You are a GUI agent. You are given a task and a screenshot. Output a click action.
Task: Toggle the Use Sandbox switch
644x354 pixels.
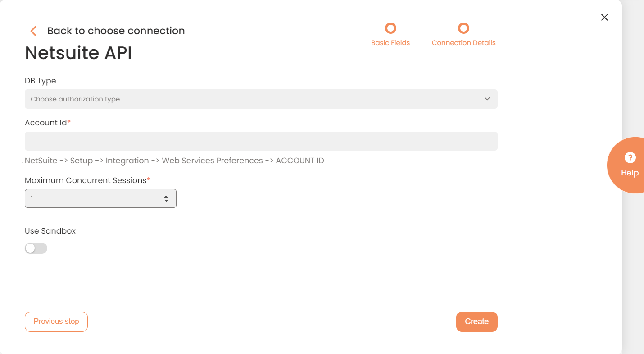(x=36, y=248)
